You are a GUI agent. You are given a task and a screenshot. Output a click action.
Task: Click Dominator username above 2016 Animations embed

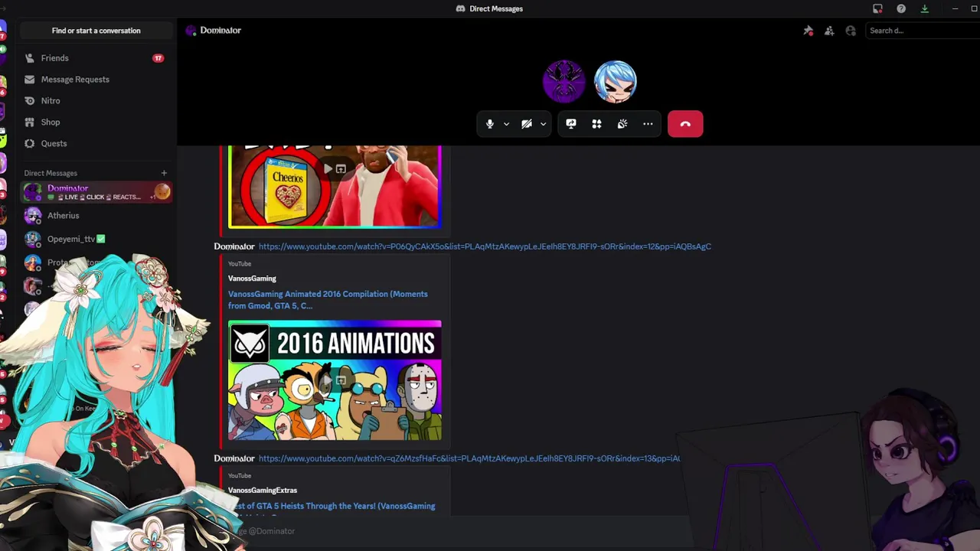(x=234, y=246)
